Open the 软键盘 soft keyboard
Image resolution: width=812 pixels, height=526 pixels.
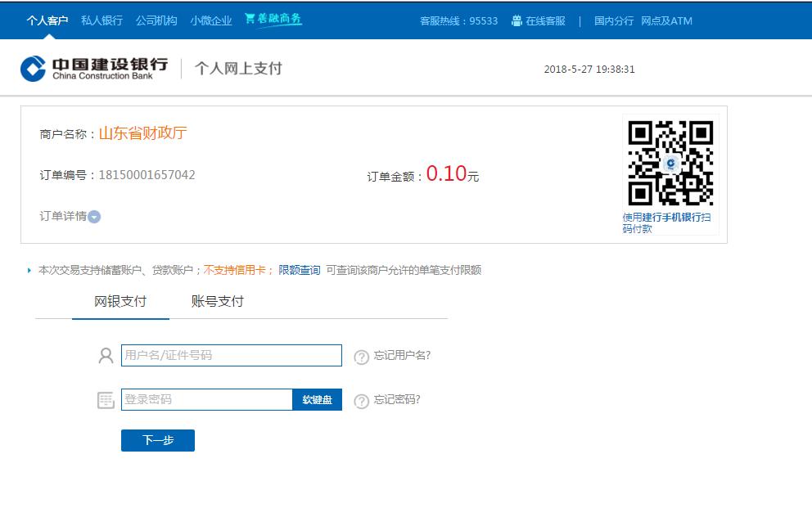click(317, 399)
